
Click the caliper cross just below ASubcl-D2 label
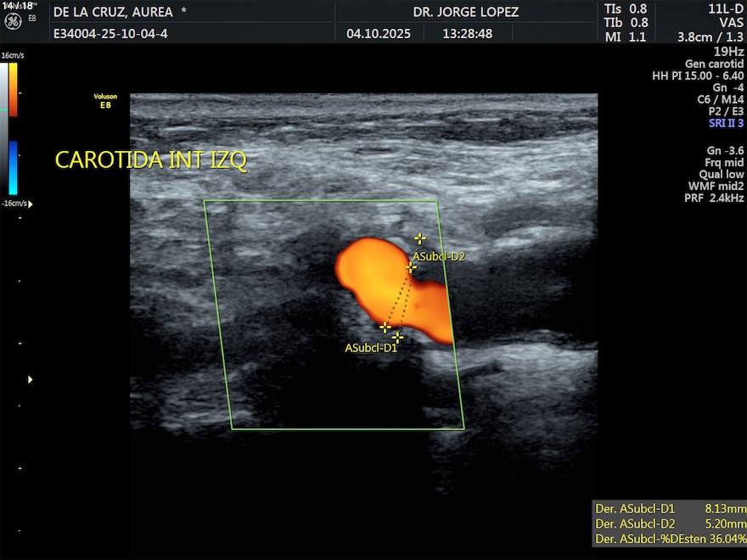[412, 267]
